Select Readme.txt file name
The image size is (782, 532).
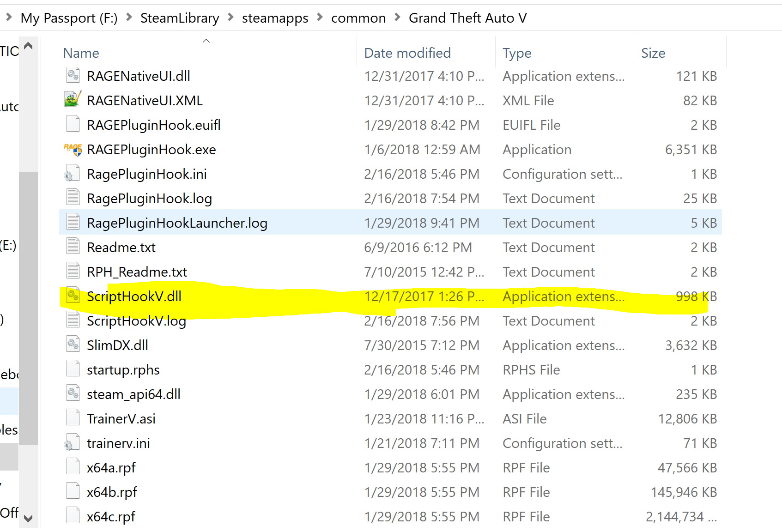coord(121,247)
